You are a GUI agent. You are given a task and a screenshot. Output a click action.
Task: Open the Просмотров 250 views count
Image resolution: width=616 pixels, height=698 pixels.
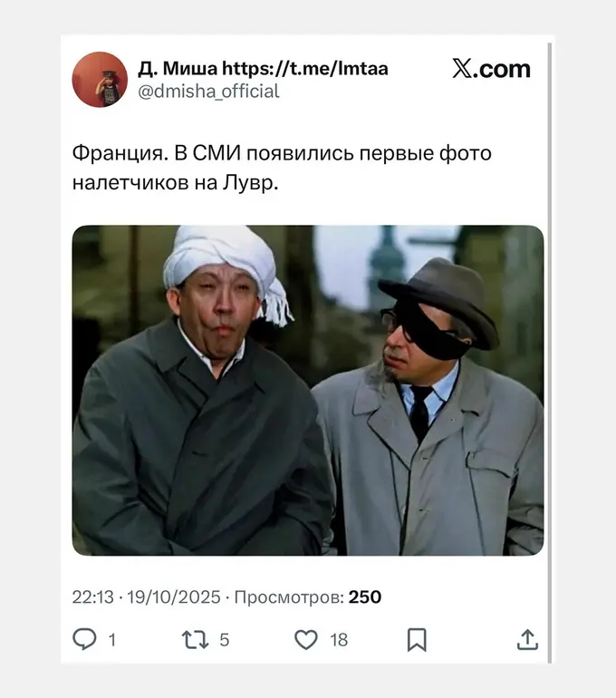[308, 597]
